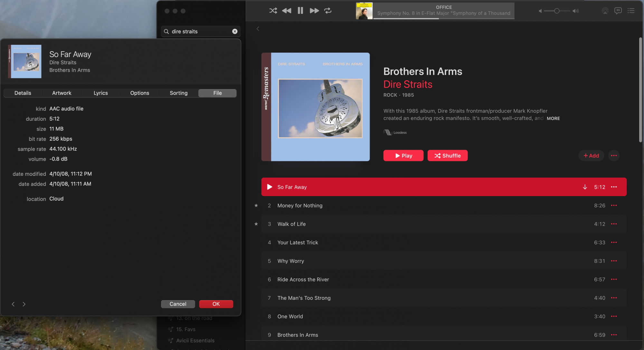Go to the next song's info with the arrow

pyautogui.click(x=24, y=304)
